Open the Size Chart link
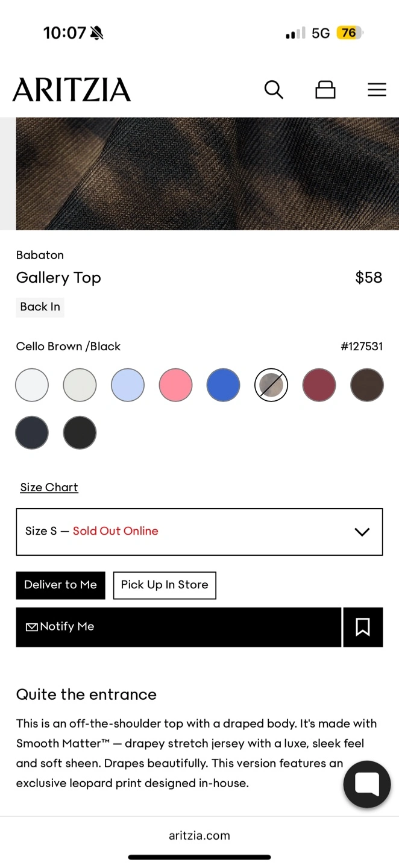Image resolution: width=399 pixels, height=868 pixels. pos(49,487)
